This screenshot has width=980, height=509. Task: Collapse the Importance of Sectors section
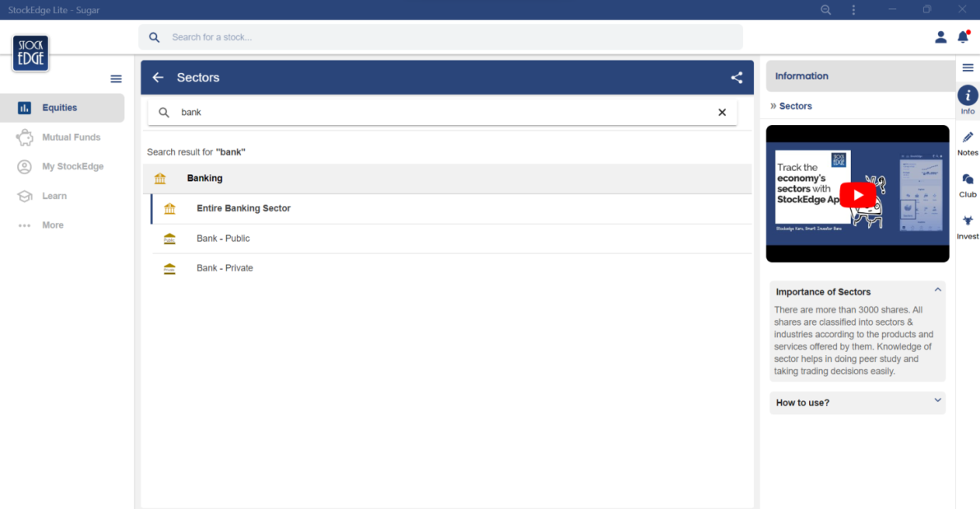(x=937, y=290)
